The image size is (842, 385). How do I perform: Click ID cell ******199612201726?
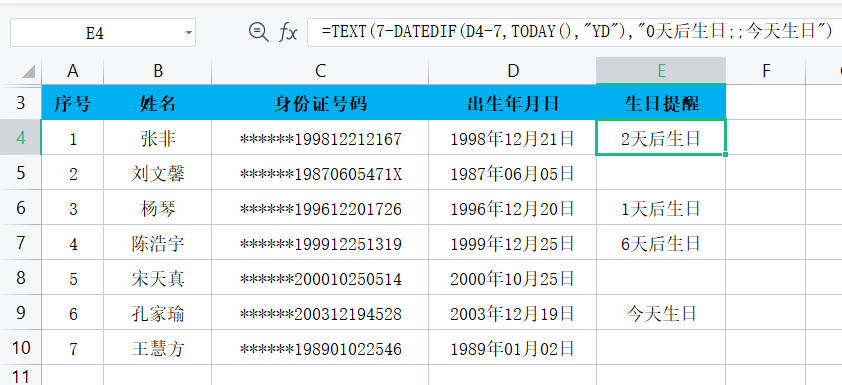point(320,208)
